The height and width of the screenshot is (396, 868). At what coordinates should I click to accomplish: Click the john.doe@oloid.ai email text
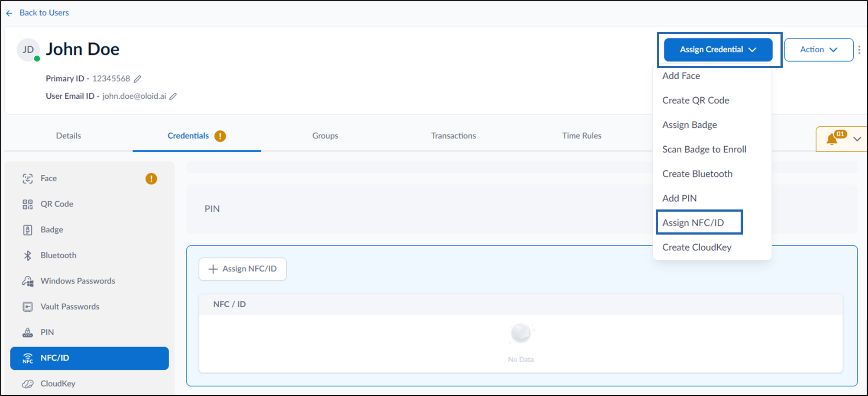tap(134, 96)
